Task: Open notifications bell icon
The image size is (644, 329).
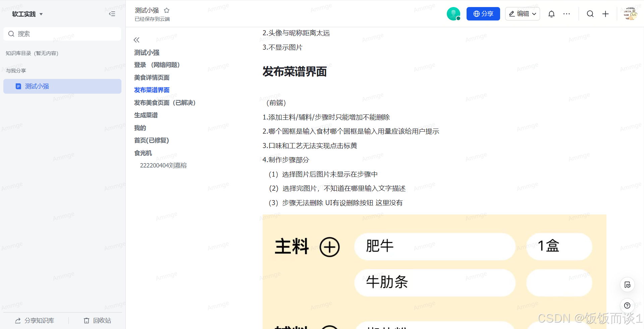Action: 551,14
